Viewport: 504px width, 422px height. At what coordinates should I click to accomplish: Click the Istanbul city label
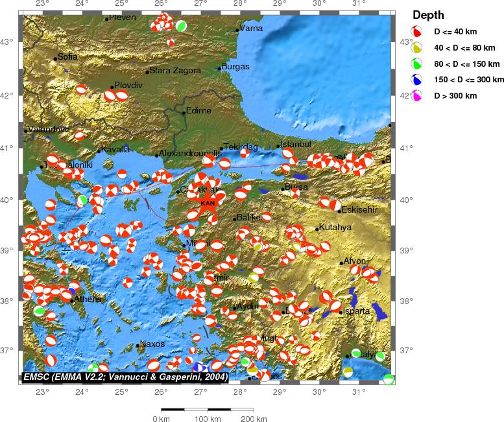(296, 144)
